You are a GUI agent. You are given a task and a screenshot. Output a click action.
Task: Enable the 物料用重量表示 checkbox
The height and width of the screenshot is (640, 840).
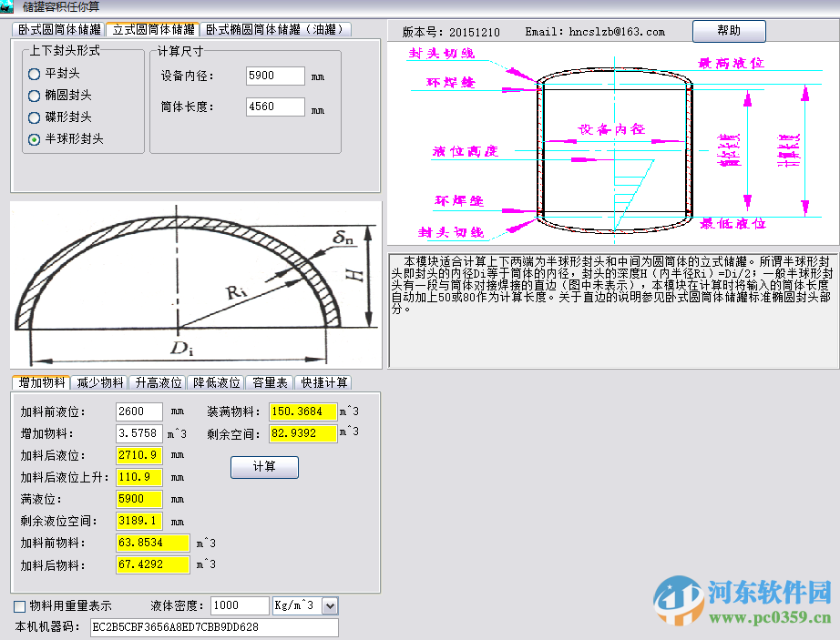click(x=17, y=604)
